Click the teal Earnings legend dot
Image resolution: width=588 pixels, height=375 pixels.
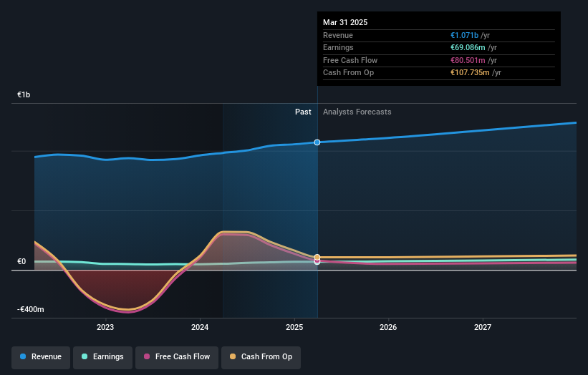coord(85,356)
